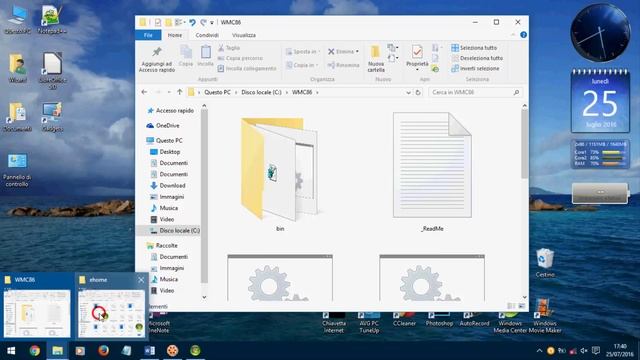This screenshot has height=360, width=640.
Task: Open the Proprietà icon
Action: click(x=417, y=53)
